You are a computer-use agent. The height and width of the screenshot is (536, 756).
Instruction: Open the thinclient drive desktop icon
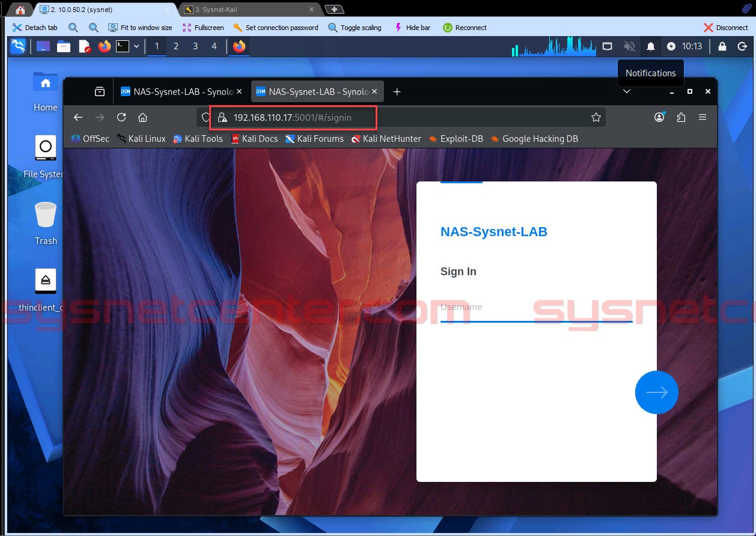pyautogui.click(x=42, y=290)
